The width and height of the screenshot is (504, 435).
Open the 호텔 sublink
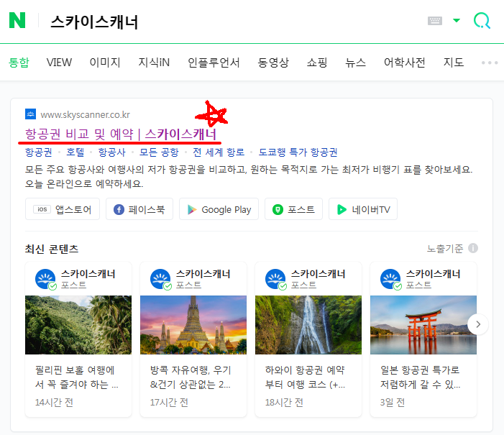[75, 152]
